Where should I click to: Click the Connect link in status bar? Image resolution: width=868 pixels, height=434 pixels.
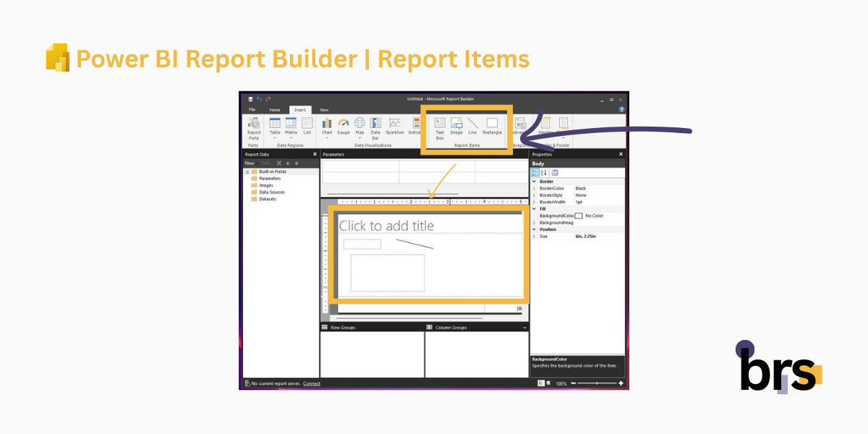[311, 383]
